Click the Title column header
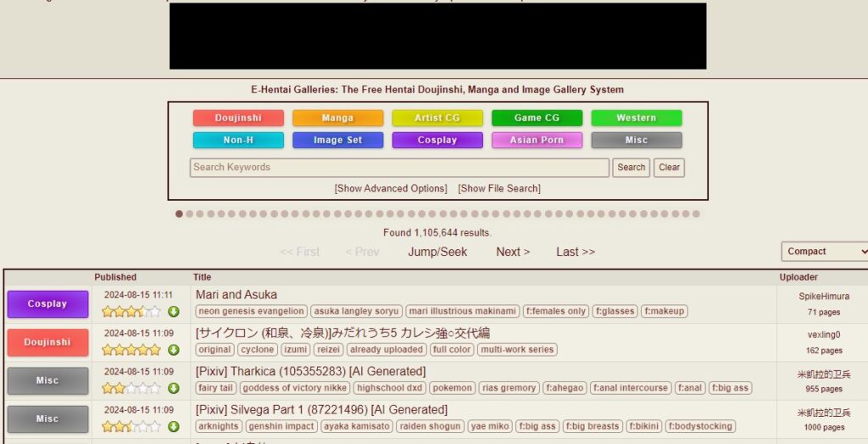The image size is (868, 444). tap(202, 277)
